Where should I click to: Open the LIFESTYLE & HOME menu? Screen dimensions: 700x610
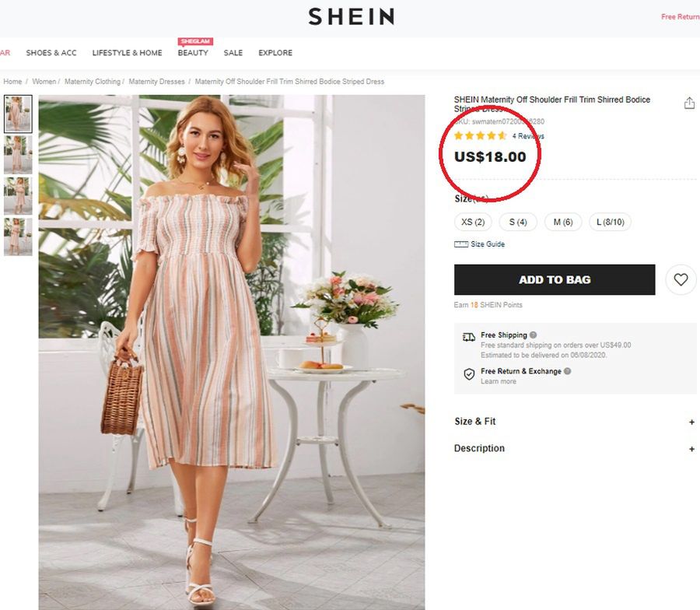127,53
